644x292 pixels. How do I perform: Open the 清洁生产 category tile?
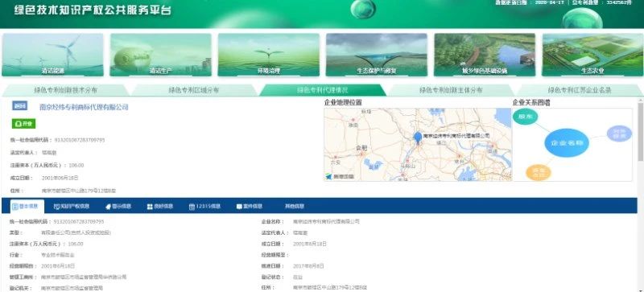click(x=160, y=55)
